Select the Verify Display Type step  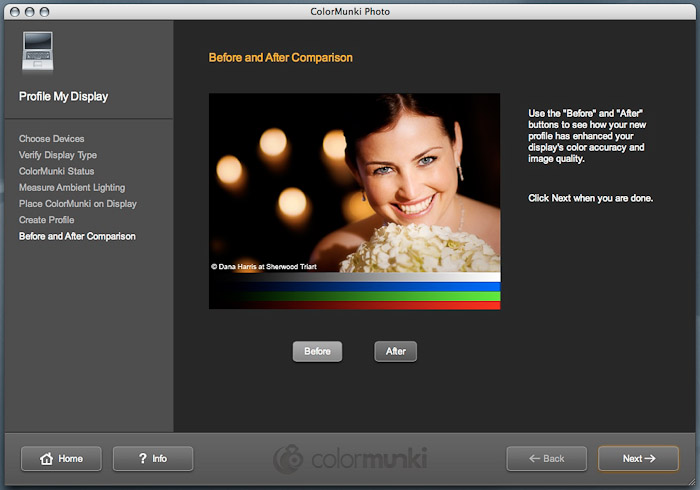[x=57, y=155]
